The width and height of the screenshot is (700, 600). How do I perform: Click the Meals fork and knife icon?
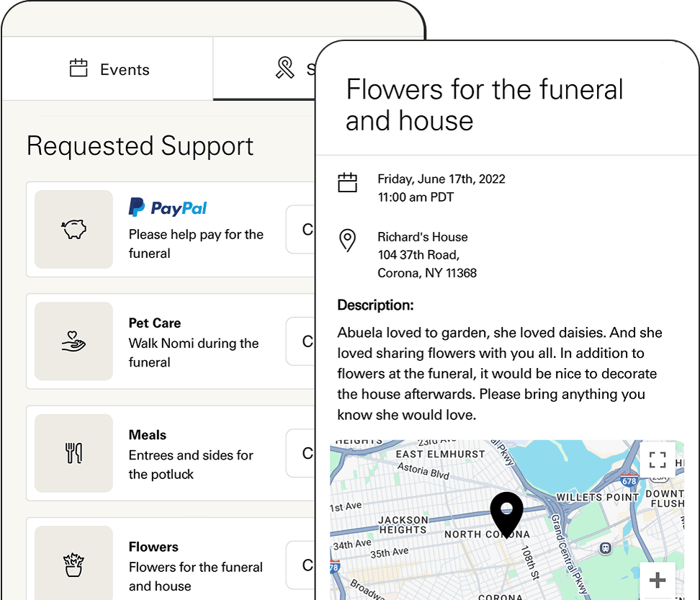point(73,453)
